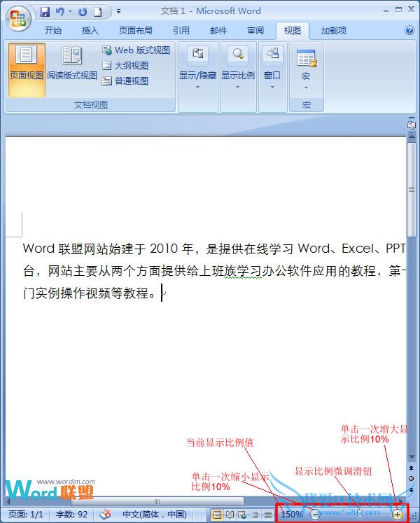420x523 pixels.
Task: Select Draft view status bar icon
Action: [x=268, y=515]
